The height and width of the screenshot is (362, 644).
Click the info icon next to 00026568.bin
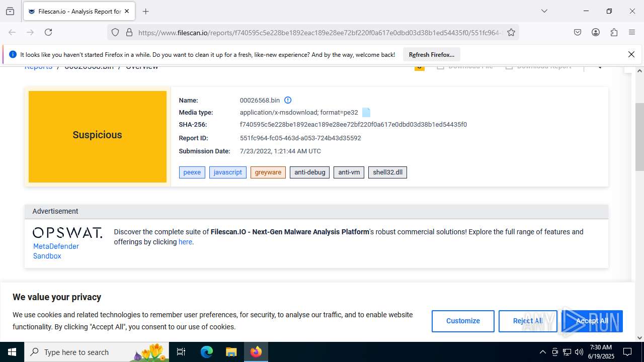(x=288, y=100)
